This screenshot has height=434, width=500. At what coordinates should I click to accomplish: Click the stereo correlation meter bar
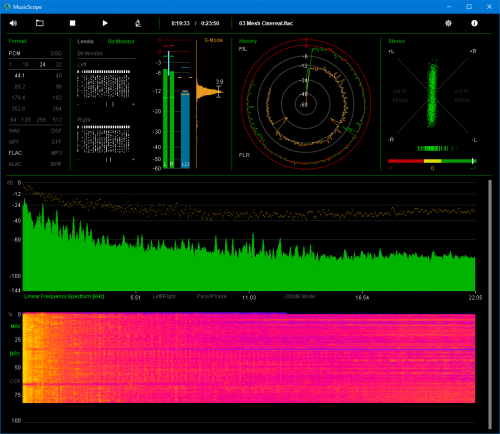pyautogui.click(x=432, y=161)
